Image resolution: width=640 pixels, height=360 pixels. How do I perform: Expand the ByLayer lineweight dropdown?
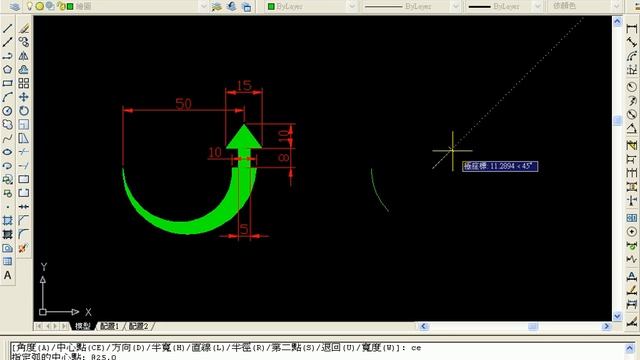pos(538,6)
